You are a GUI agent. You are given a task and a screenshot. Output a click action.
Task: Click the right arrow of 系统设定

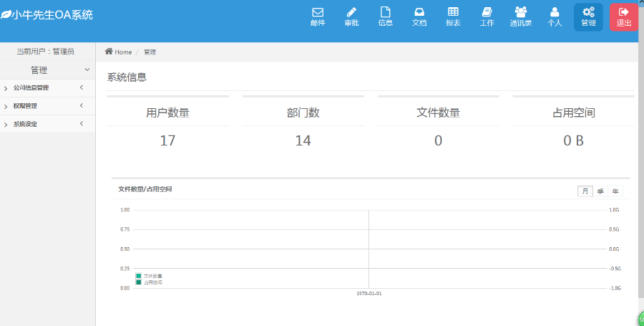click(82, 124)
